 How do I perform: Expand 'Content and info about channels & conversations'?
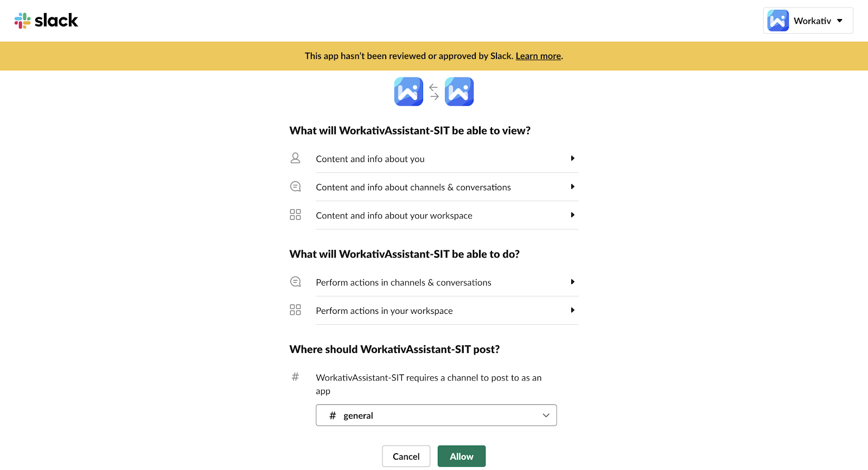(x=572, y=186)
